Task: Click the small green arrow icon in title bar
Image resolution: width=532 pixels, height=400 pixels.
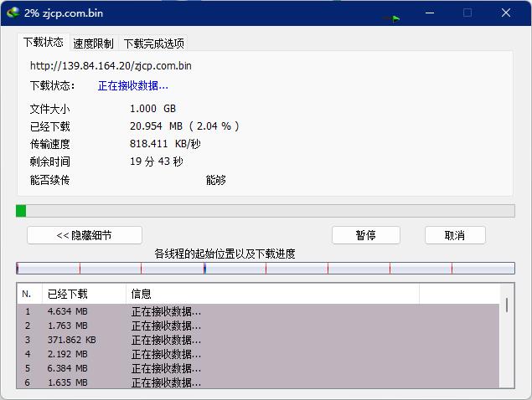Action: 393,17
